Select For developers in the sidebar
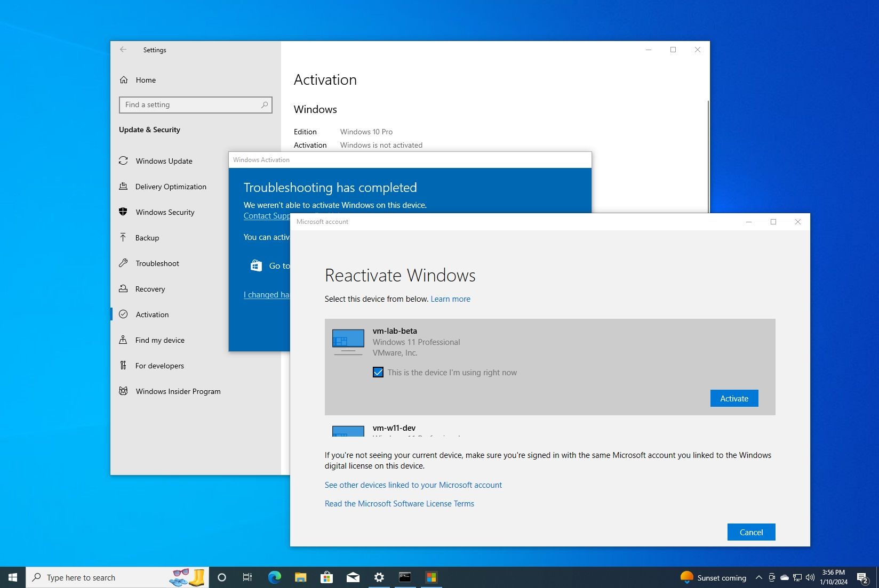 coord(123,366)
